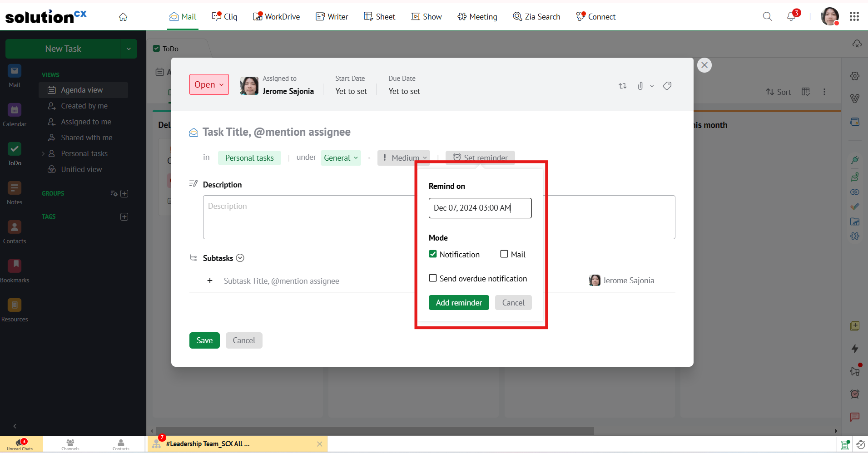
Task: Open Calendar in left sidebar
Action: point(15,115)
